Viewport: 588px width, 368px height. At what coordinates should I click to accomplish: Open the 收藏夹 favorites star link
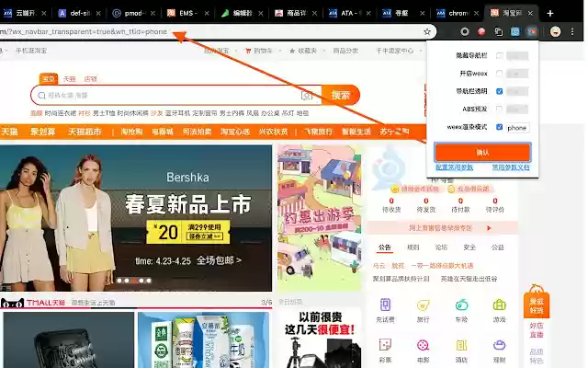click(303, 51)
